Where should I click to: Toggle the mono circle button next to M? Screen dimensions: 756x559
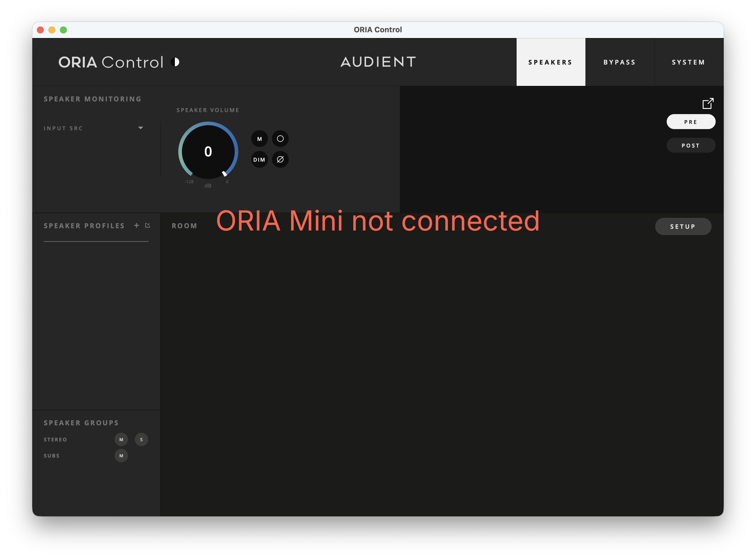280,139
